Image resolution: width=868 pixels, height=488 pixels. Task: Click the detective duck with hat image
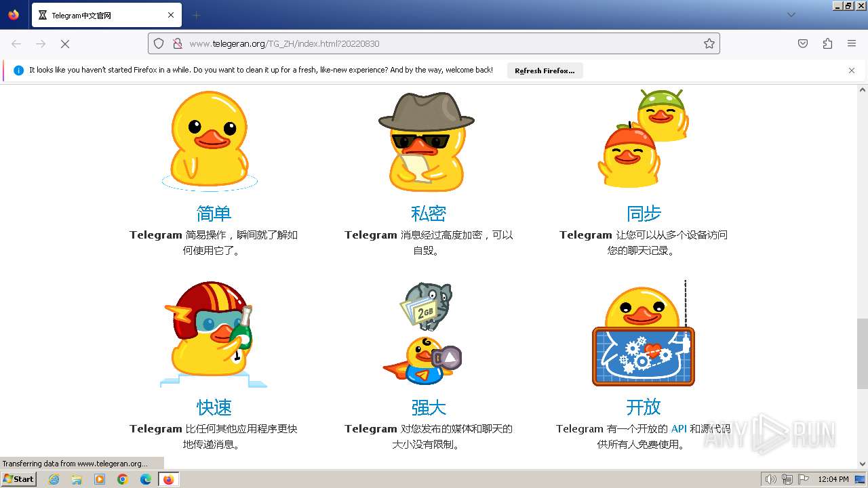click(x=427, y=142)
